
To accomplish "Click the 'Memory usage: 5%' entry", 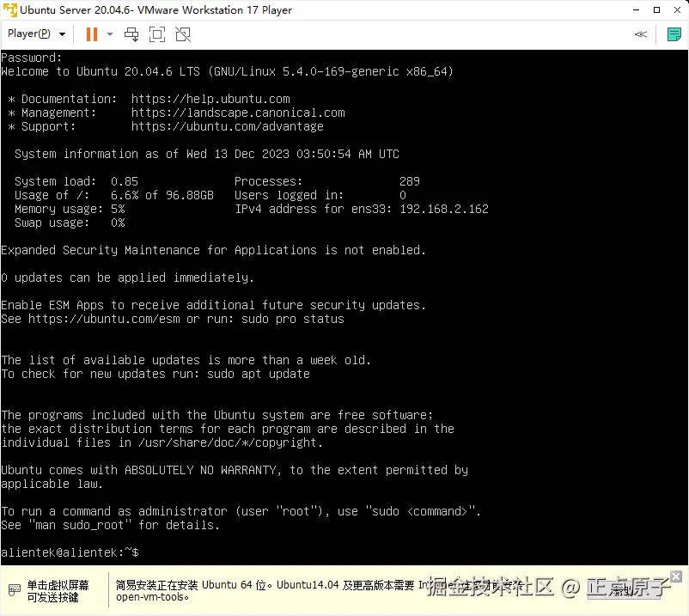I will [70, 209].
